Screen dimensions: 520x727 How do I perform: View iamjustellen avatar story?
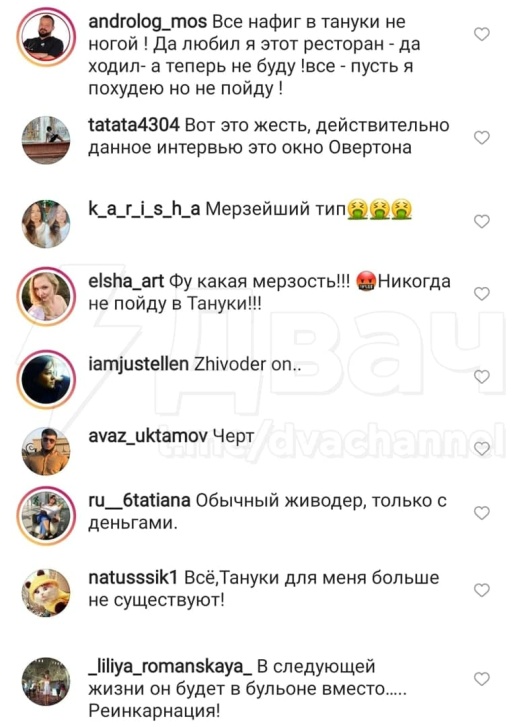tap(46, 379)
